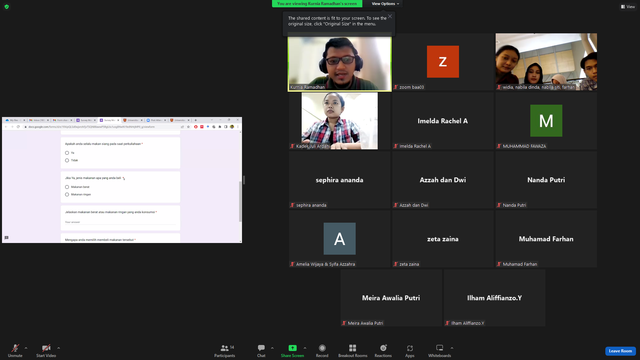Unmute the microphone in Zoom toolbar
The image size is (640, 360).
coord(15,350)
